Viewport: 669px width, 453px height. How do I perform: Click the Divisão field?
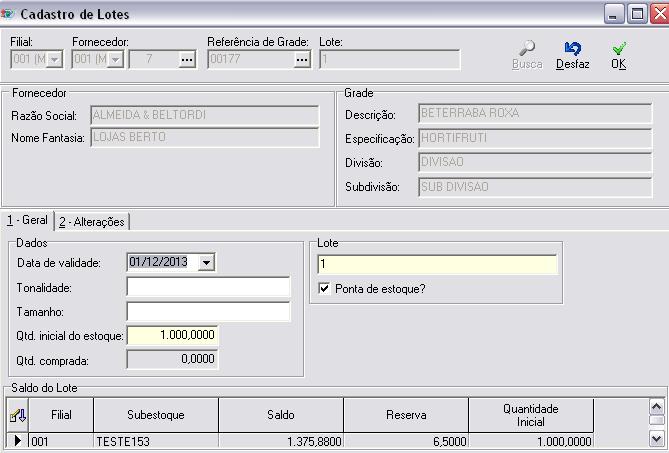point(535,162)
